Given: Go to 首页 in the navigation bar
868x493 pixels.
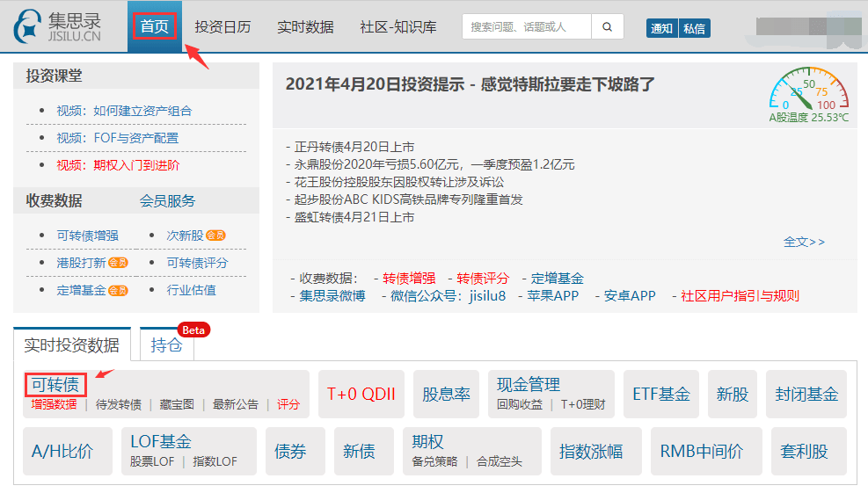Looking at the screenshot, I should pos(155,26).
